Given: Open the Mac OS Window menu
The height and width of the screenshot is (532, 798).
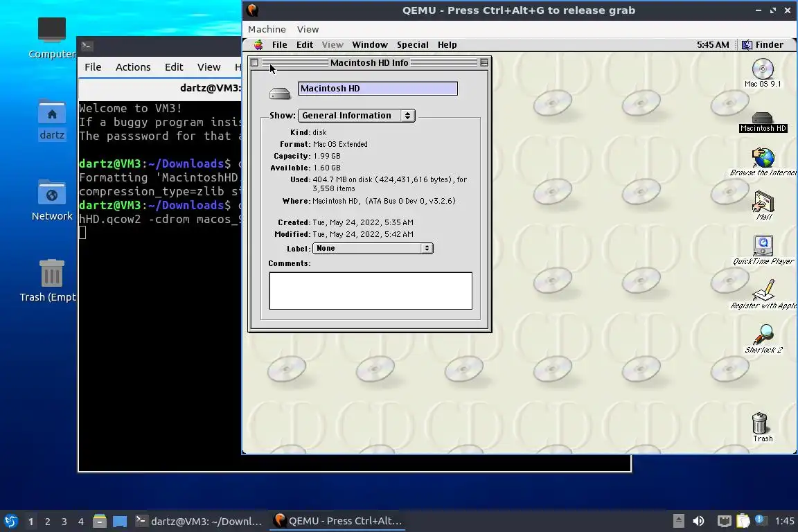Looking at the screenshot, I should [370, 45].
